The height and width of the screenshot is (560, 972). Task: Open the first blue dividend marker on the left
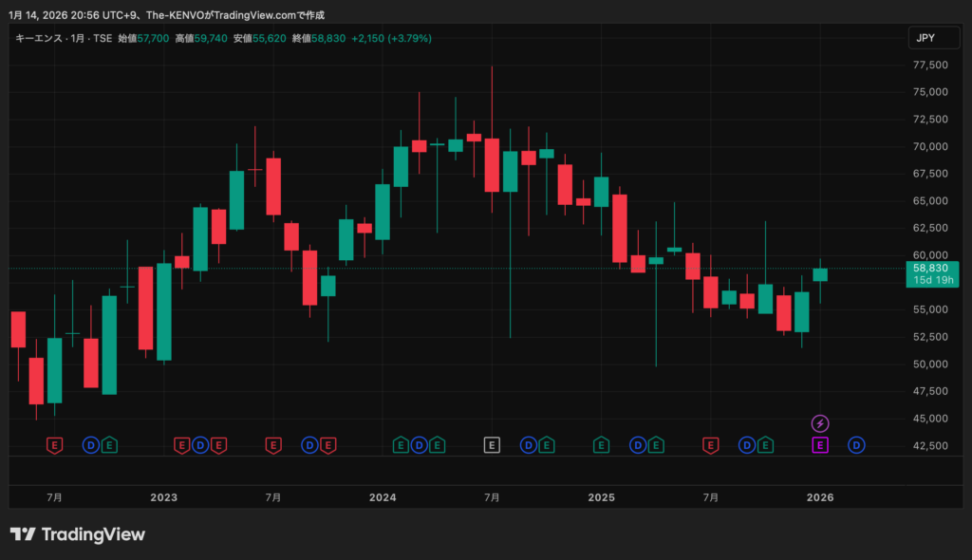tap(91, 444)
